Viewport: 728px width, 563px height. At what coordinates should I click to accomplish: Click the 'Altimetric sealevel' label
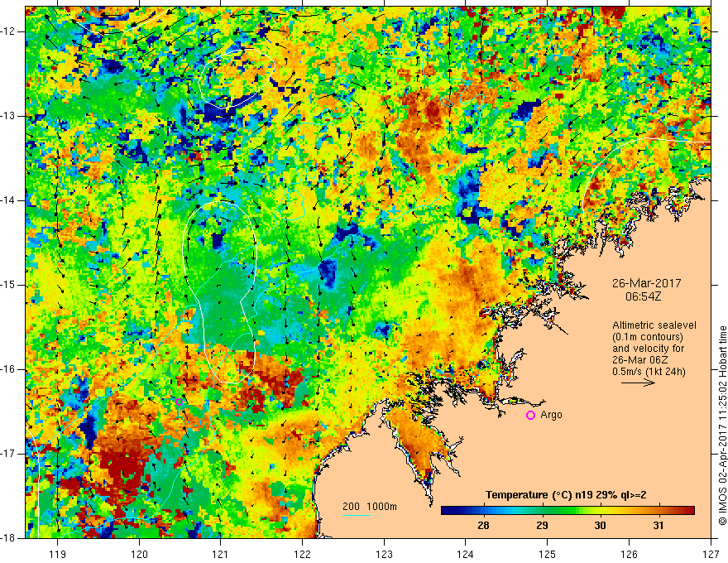(654, 325)
